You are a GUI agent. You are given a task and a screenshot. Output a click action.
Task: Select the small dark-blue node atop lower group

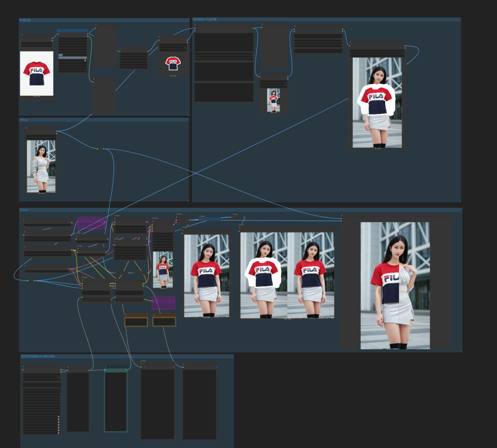click(x=210, y=219)
